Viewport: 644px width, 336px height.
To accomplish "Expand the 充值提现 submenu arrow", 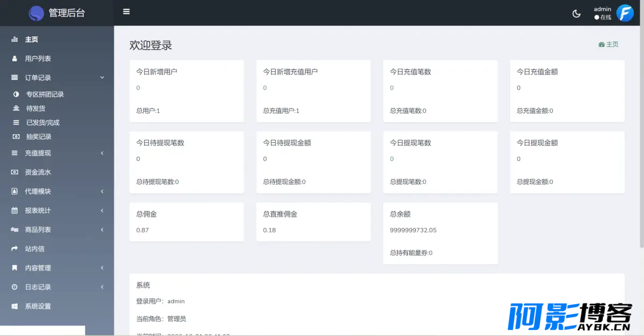I will 102,154.
